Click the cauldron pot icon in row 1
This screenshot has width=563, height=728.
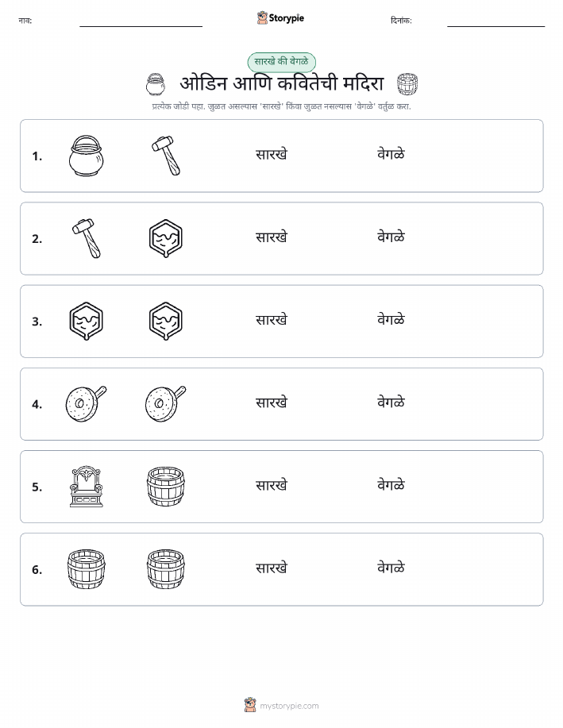(x=87, y=156)
